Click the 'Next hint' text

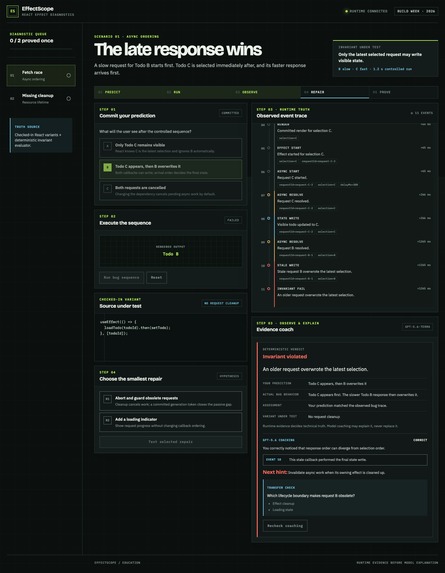(x=275, y=472)
